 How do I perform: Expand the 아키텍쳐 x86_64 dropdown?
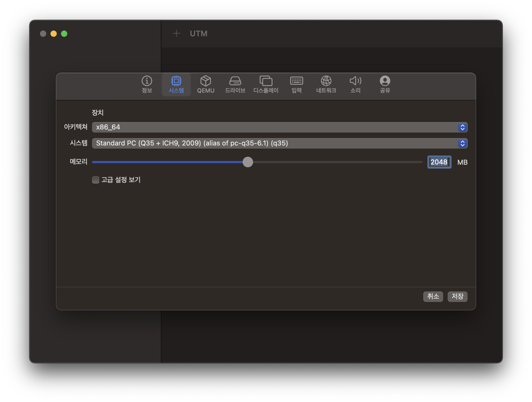pos(273,127)
